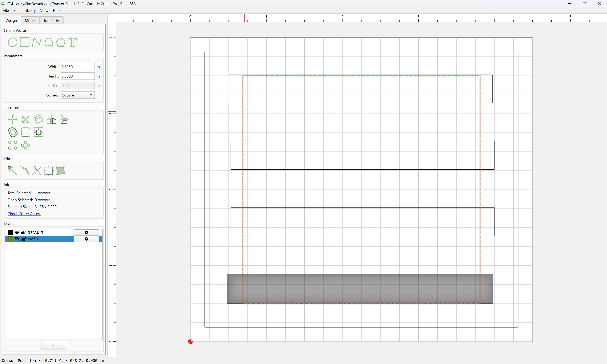
Task: Expand the Corners dropdown set to Square
Action: pos(78,95)
